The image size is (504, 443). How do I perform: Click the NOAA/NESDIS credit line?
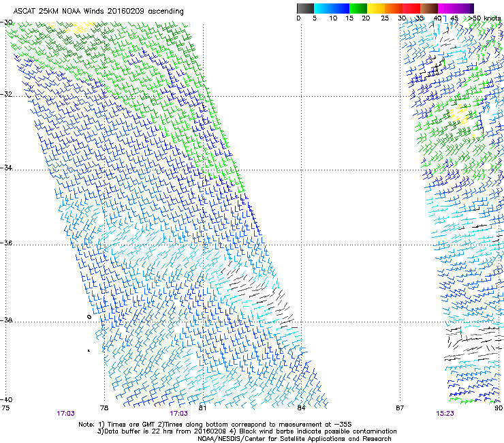[x=294, y=439]
